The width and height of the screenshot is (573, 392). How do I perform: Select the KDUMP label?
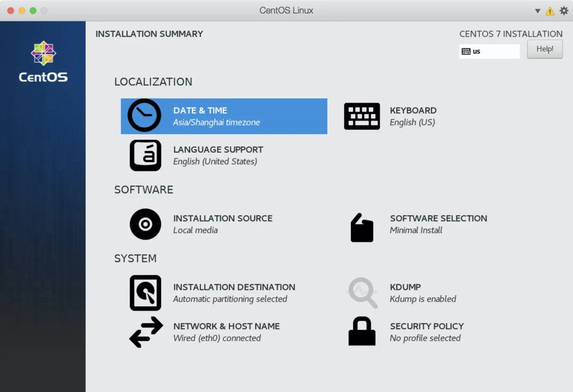tap(405, 287)
